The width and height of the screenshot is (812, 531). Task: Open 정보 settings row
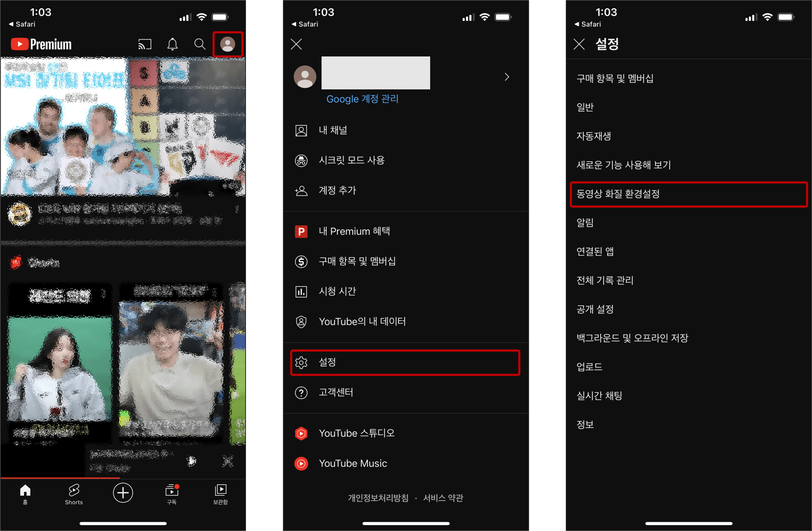coord(689,424)
